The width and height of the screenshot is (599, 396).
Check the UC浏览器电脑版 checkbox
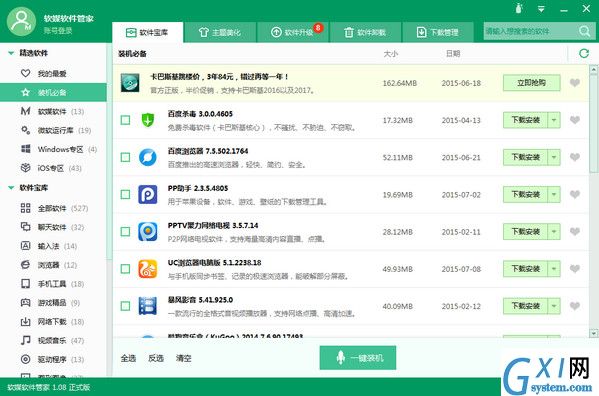point(125,269)
